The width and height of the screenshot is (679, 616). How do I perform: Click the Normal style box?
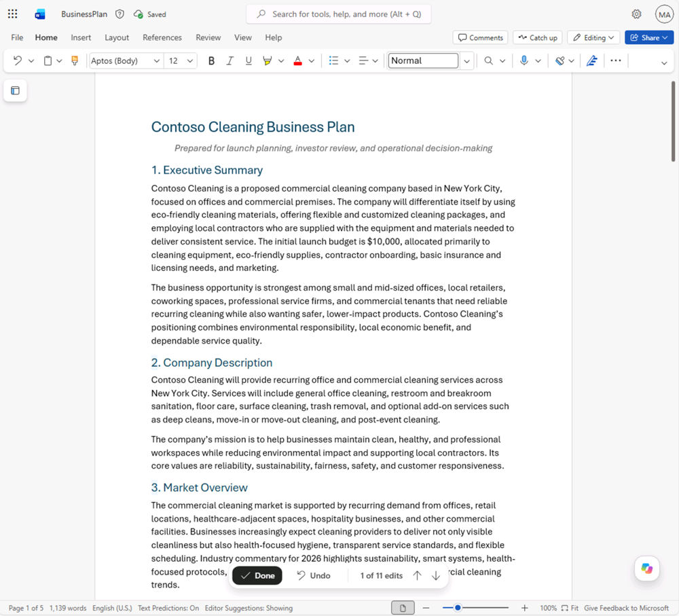tap(423, 60)
